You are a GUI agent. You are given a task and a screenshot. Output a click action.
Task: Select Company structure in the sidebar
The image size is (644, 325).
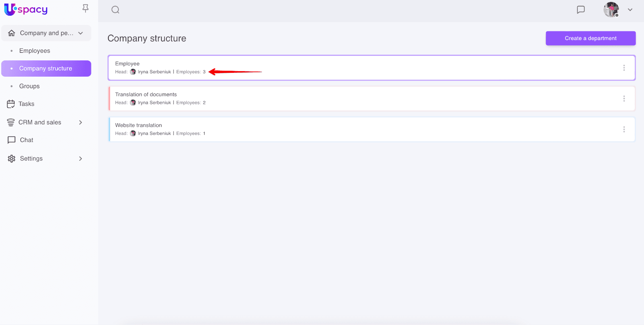45,68
